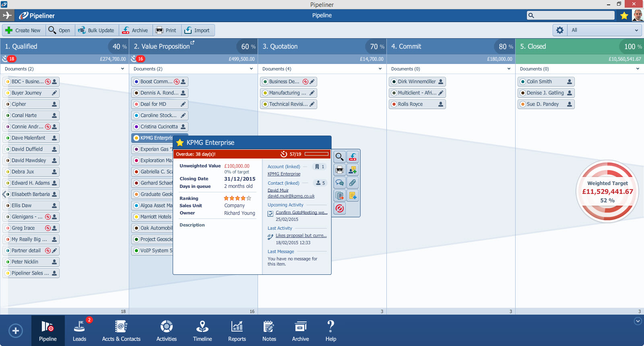Screen dimensions: 644x346
Task: Click the Notes icon in bottom navigation
Action: 269,331
